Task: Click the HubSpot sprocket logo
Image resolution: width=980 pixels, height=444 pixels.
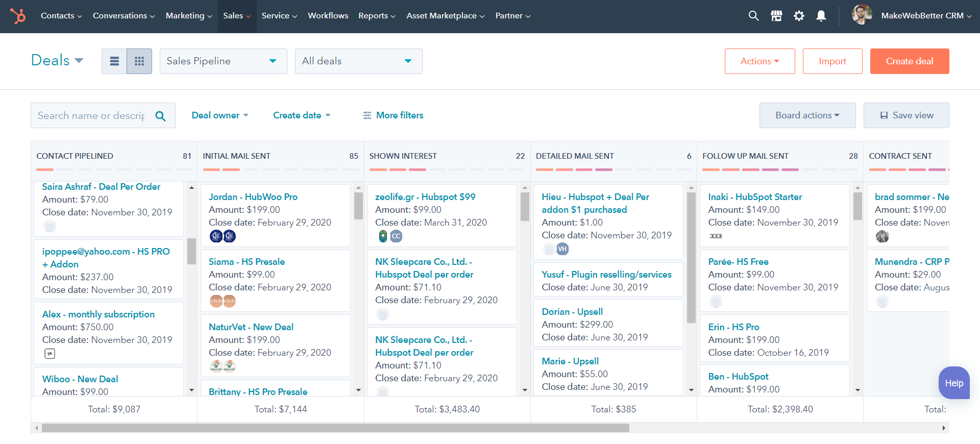Action: pyautogui.click(x=18, y=16)
